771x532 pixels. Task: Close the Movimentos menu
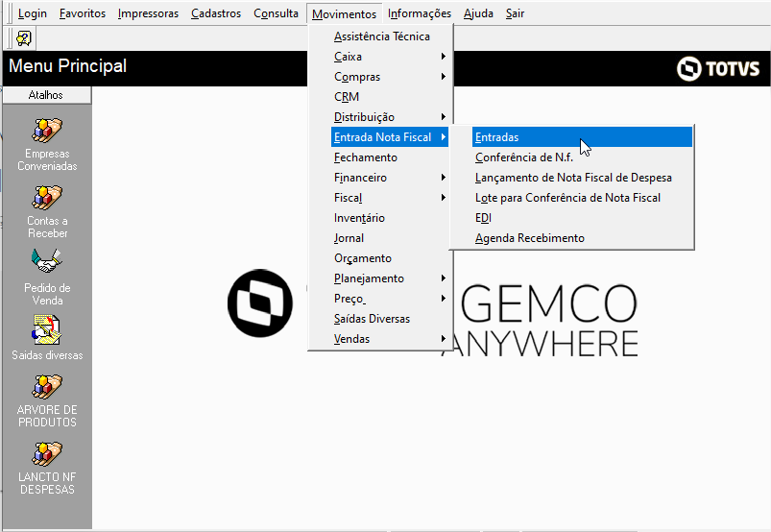[344, 13]
